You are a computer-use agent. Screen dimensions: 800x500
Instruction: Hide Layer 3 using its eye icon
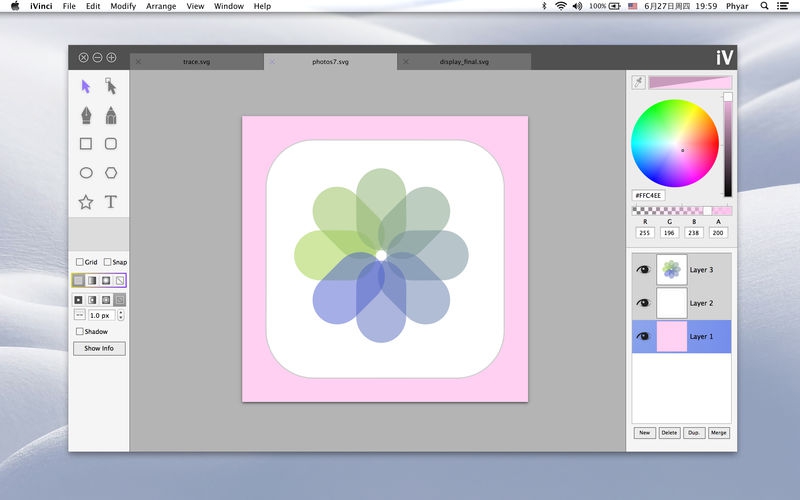[644, 269]
